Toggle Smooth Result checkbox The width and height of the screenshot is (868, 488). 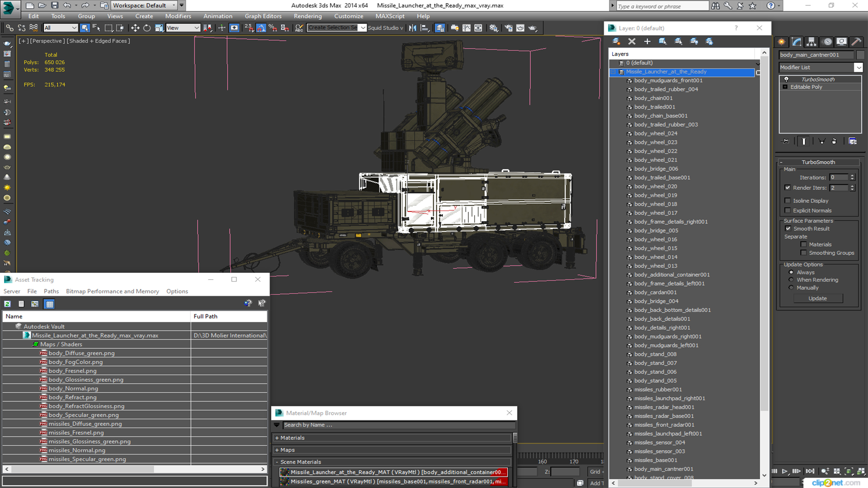(788, 229)
